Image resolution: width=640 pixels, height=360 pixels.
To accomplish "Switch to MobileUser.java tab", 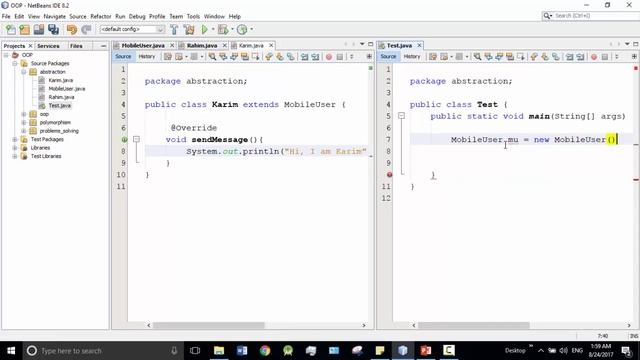I will click(x=143, y=45).
